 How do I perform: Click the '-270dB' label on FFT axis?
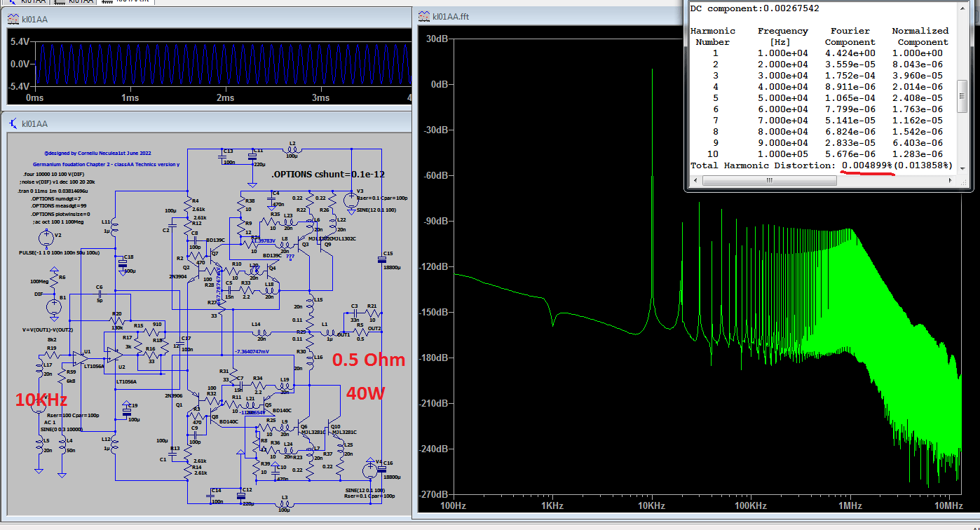pos(435,494)
